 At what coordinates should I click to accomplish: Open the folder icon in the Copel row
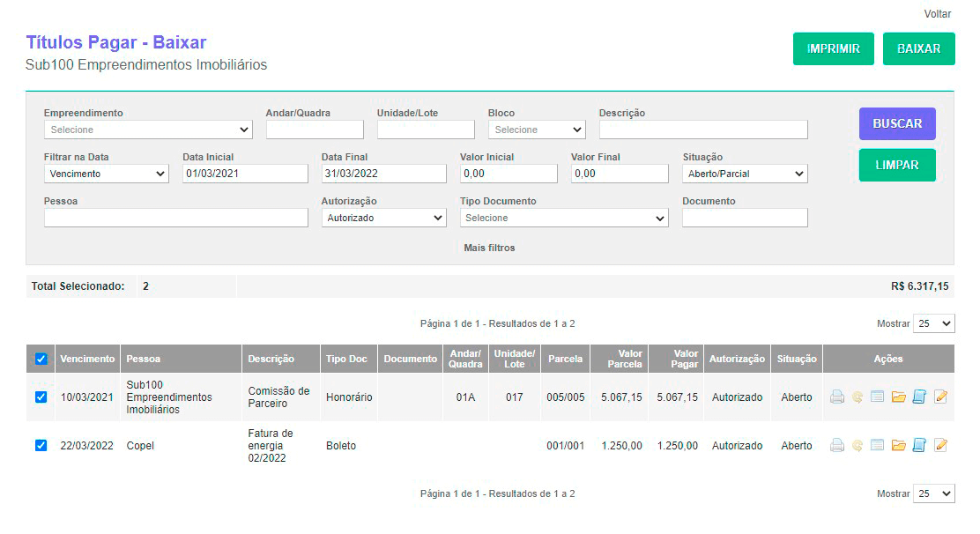[899, 446]
